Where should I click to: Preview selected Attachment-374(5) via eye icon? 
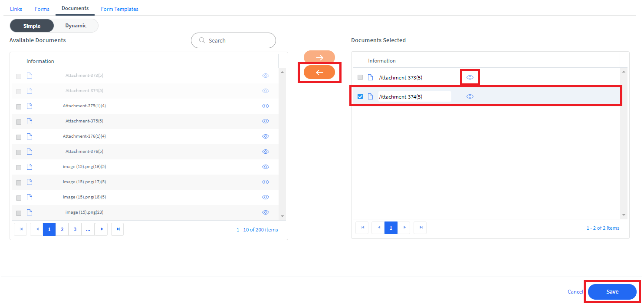[x=470, y=96]
